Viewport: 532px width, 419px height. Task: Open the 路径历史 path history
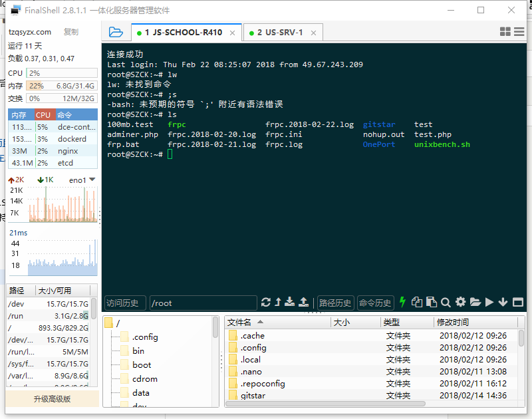tap(335, 303)
